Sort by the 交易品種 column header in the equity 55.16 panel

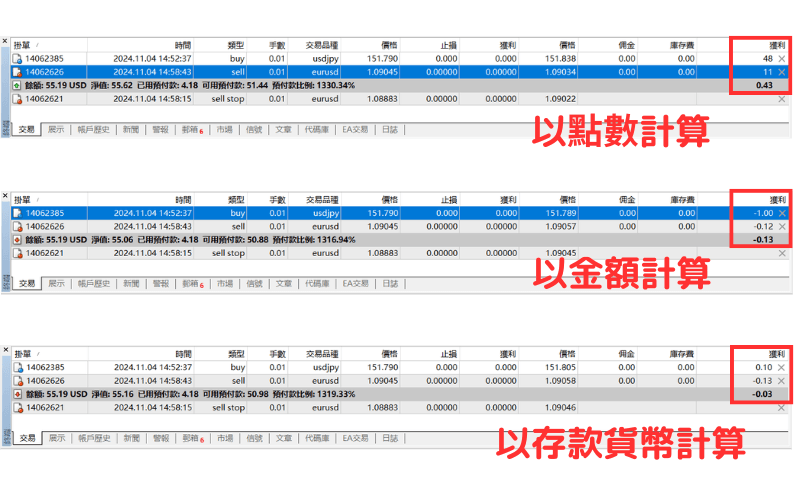(x=314, y=354)
